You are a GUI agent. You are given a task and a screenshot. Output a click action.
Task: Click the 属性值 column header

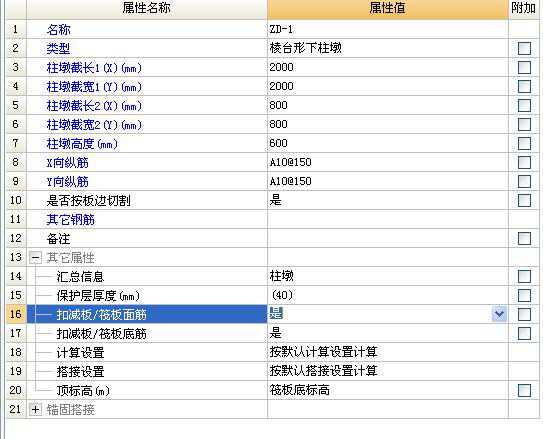tap(388, 9)
